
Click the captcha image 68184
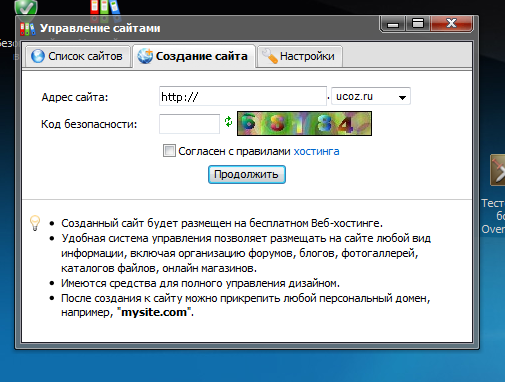point(304,123)
